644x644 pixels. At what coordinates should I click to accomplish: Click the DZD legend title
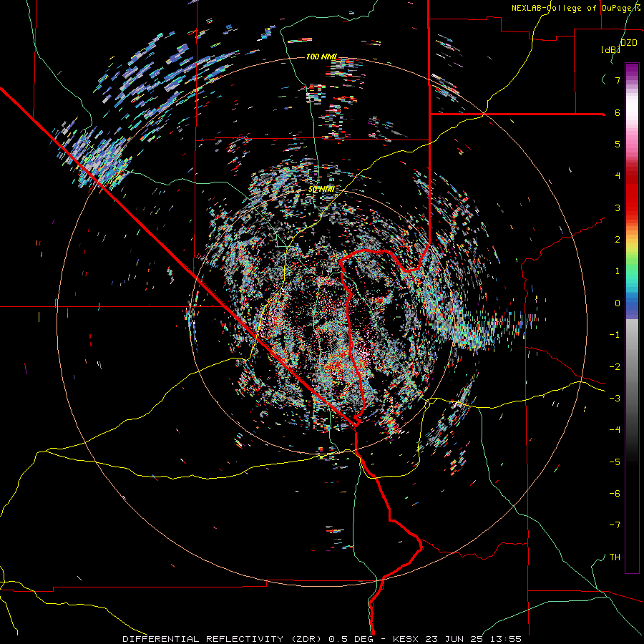629,43
